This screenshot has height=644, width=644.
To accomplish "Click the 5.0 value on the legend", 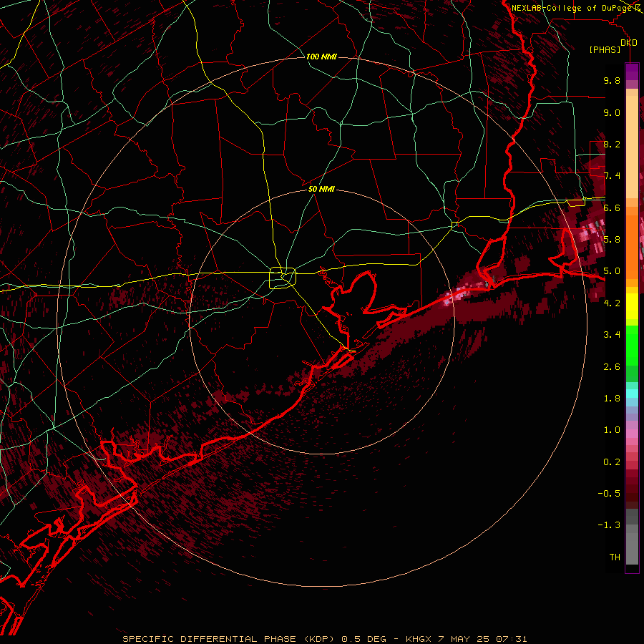I will click(612, 271).
